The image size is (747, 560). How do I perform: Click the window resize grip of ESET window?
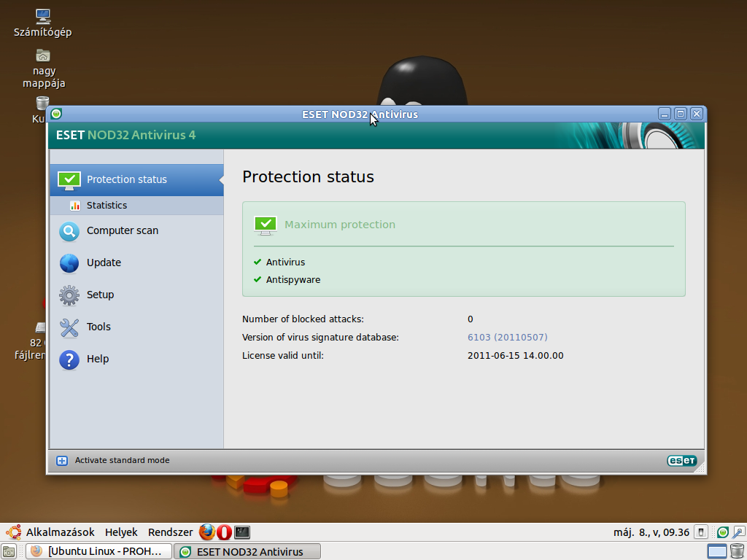[x=700, y=469]
